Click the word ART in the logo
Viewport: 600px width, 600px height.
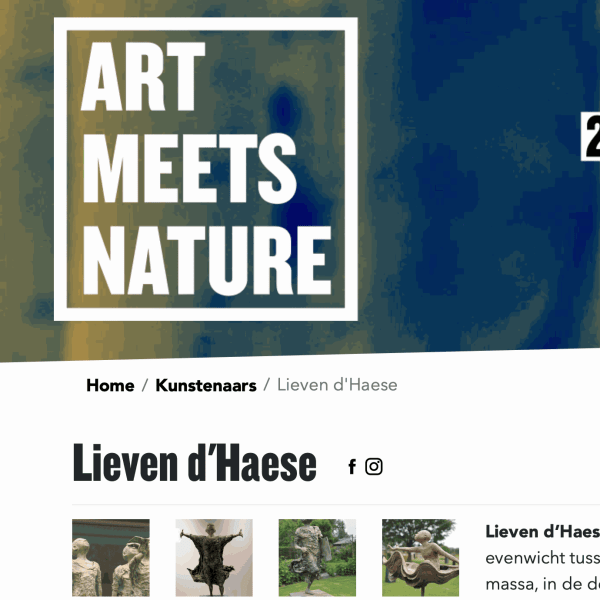coord(143,77)
